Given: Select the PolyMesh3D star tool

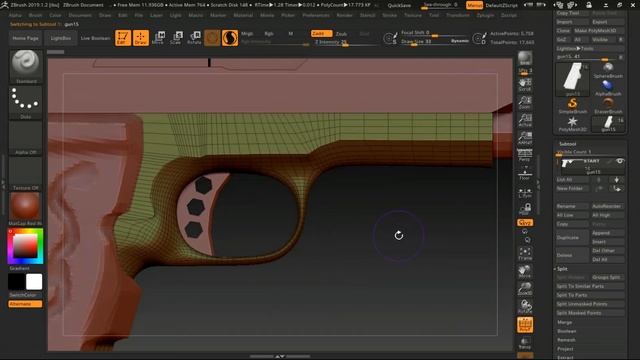Looking at the screenshot, I should [x=573, y=124].
